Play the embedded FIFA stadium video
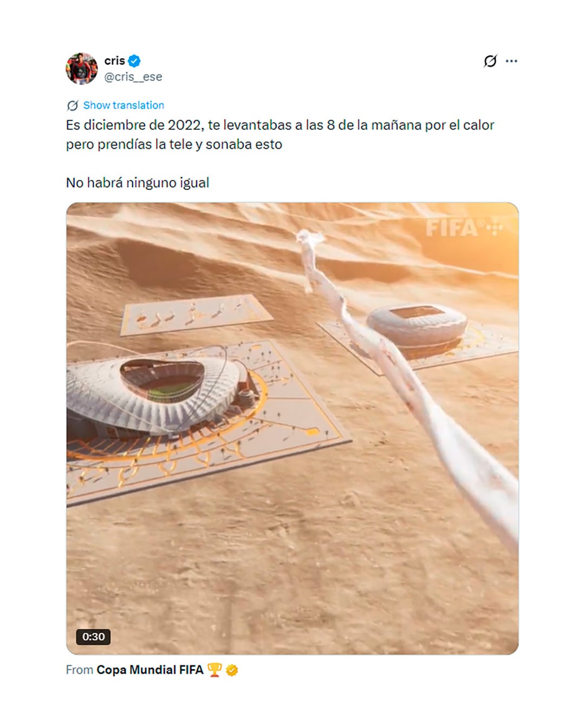 [292, 428]
